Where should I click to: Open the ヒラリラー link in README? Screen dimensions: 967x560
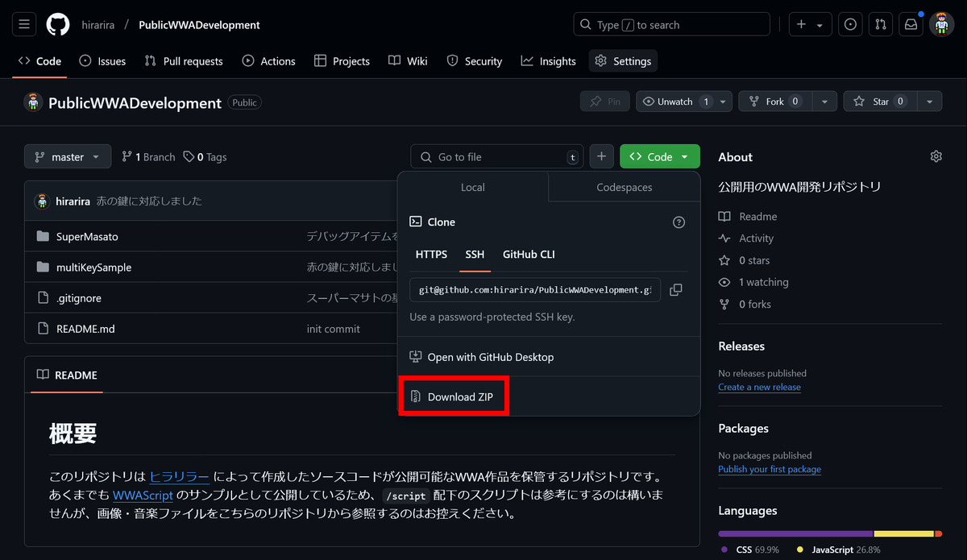[179, 477]
